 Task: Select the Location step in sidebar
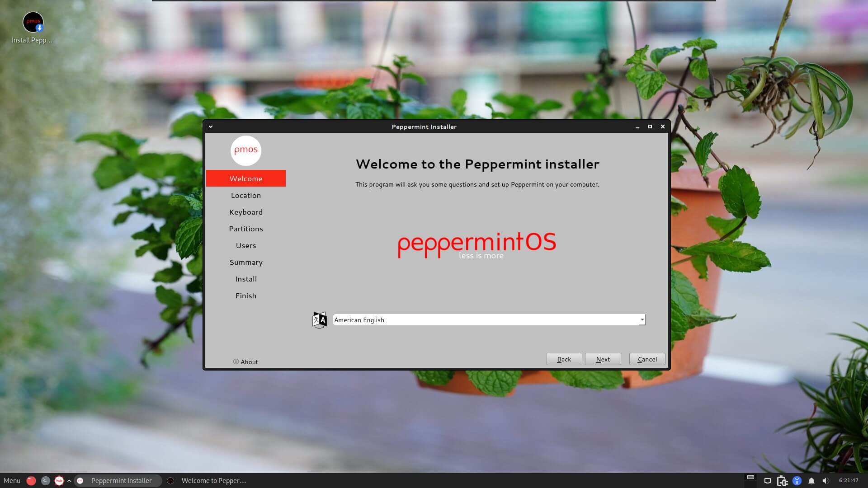tap(245, 195)
